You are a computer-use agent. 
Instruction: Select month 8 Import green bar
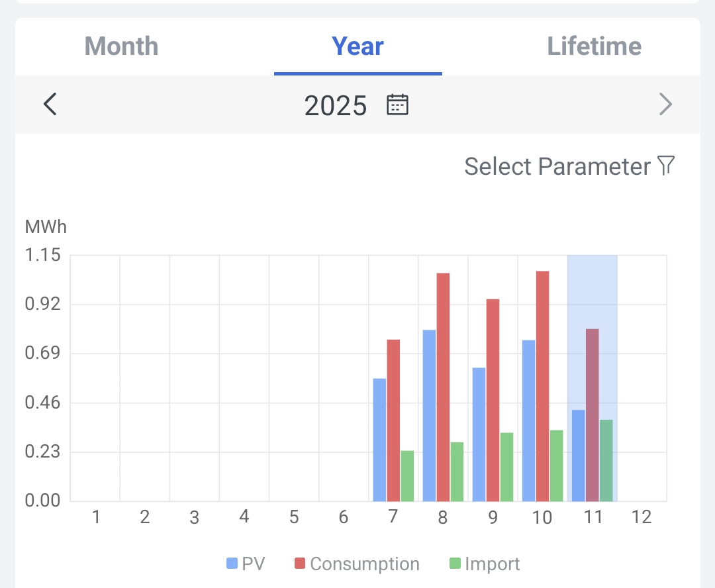point(457,471)
